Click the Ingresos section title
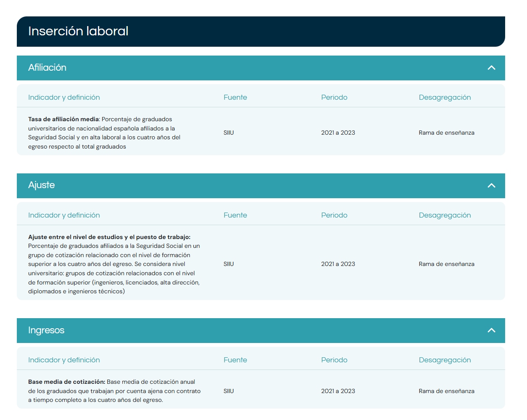This screenshot has height=420, width=527. pyautogui.click(x=46, y=330)
